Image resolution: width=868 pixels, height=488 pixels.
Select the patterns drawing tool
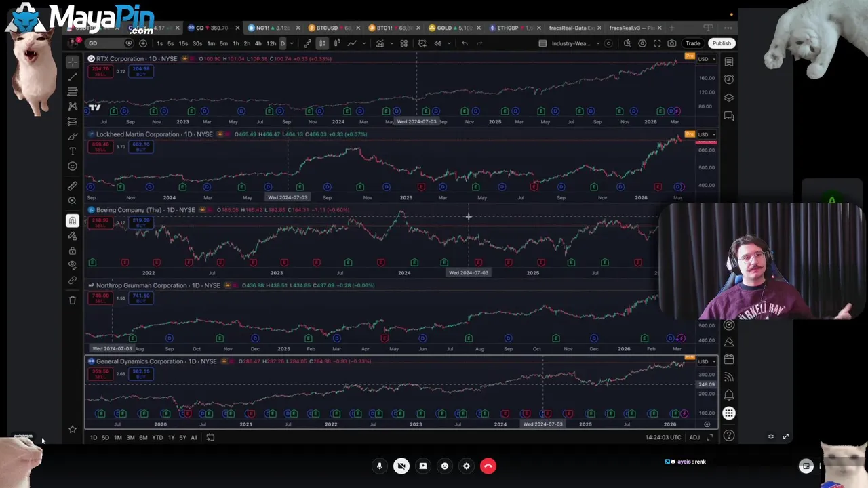point(73,106)
